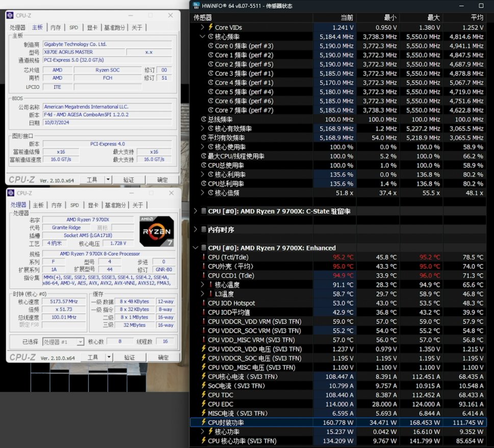Expand the 核心温度 row

pyautogui.click(x=202, y=284)
